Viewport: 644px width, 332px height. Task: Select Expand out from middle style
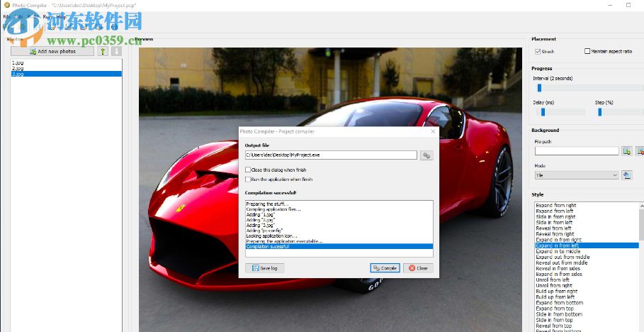[563, 257]
